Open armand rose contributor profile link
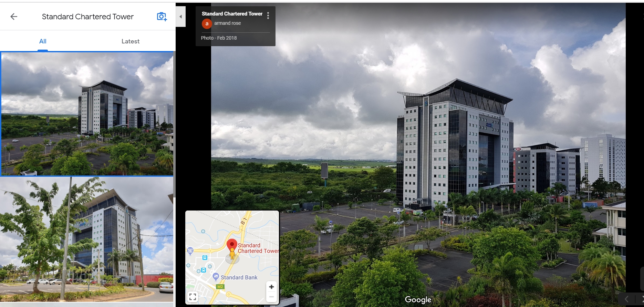Image resolution: width=644 pixels, height=307 pixels. point(227,23)
